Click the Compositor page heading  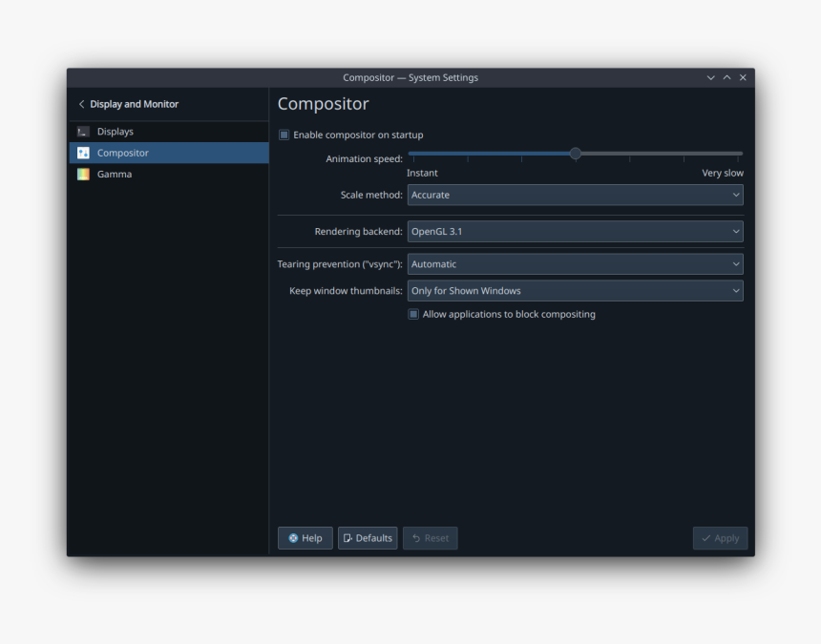[323, 104]
